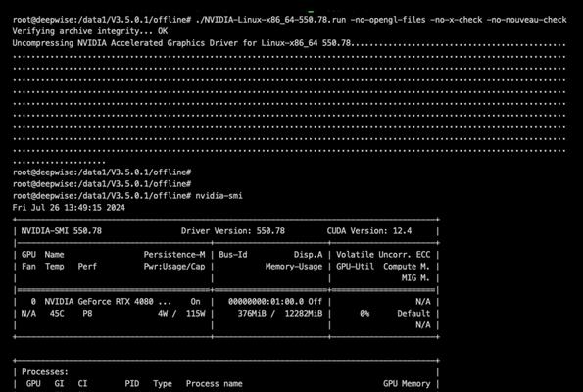Click the 'Process name' column header
The image size is (583, 392).
click(x=215, y=383)
